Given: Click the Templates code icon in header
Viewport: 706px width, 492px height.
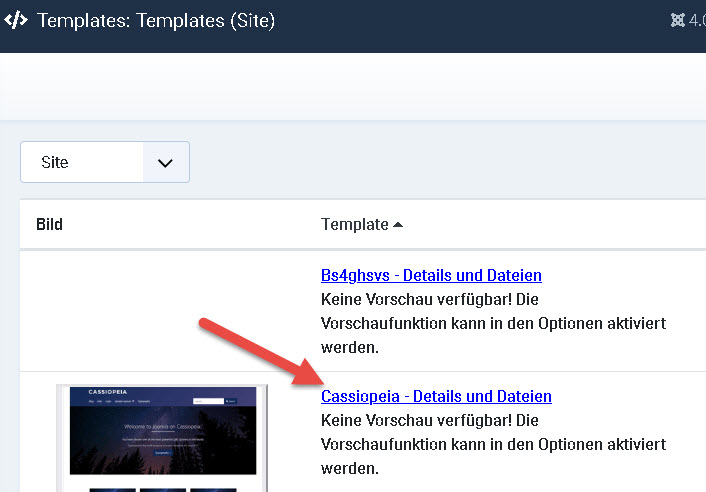Looking at the screenshot, I should click(x=16, y=20).
